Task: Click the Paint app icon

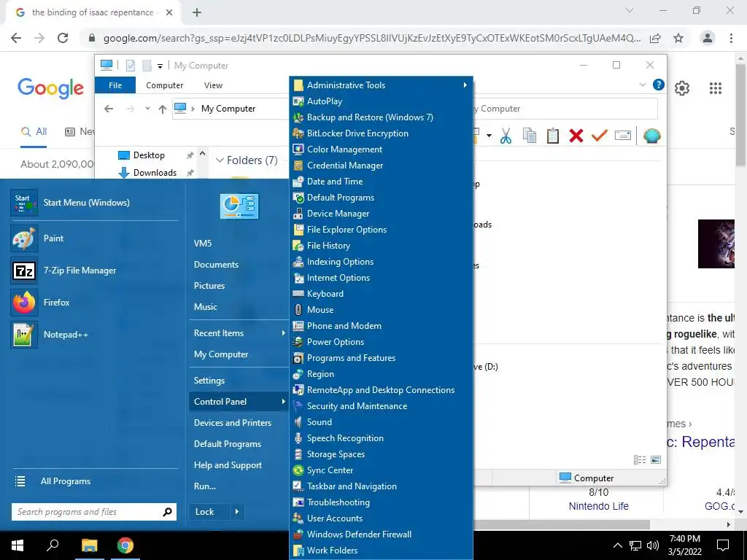Action: 24,238
